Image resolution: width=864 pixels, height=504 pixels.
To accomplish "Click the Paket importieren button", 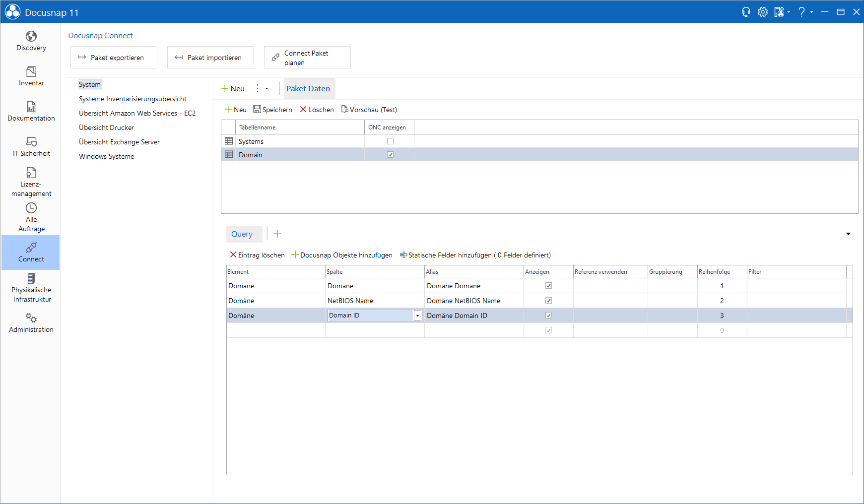I will click(x=211, y=58).
